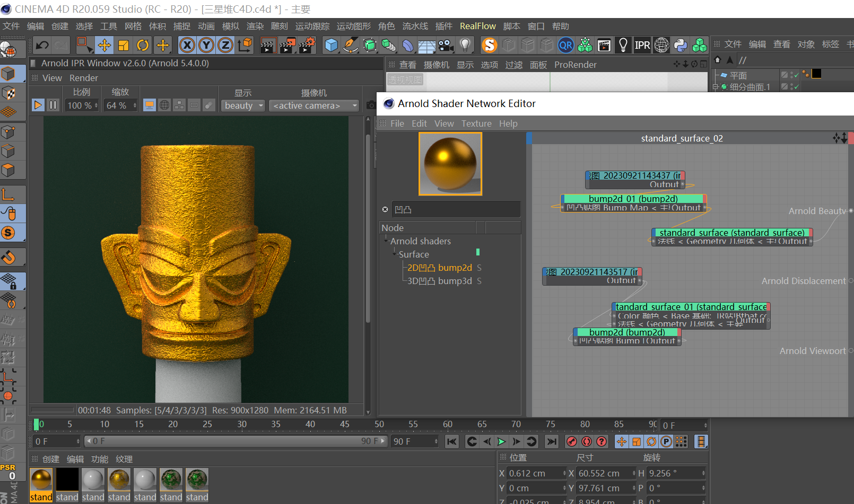Select the Move tool icon
The height and width of the screenshot is (504, 854).
coord(104,45)
